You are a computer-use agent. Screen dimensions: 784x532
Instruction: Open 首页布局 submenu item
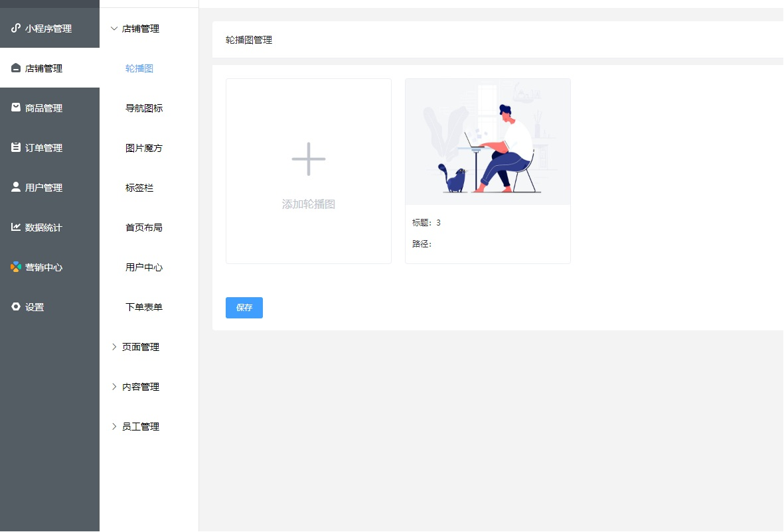[144, 228]
